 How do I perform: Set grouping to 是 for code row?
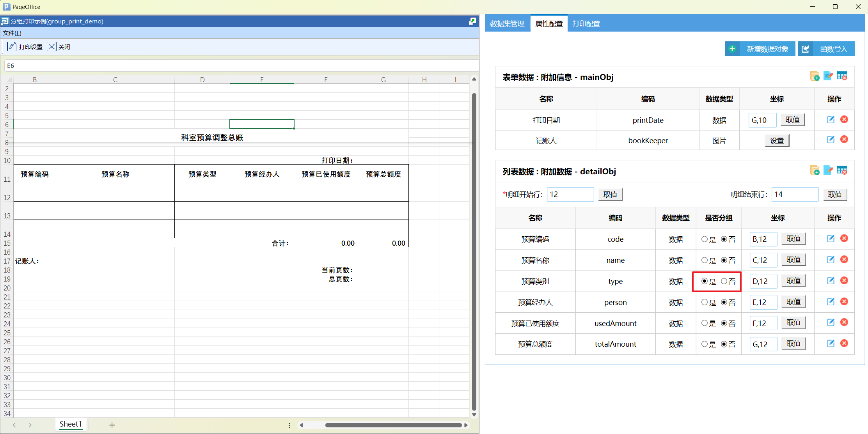(x=704, y=239)
